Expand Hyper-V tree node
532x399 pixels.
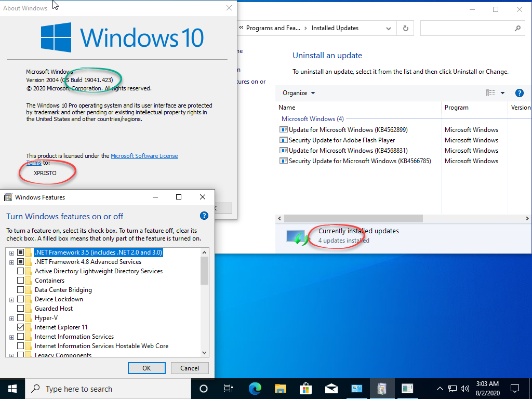click(11, 318)
